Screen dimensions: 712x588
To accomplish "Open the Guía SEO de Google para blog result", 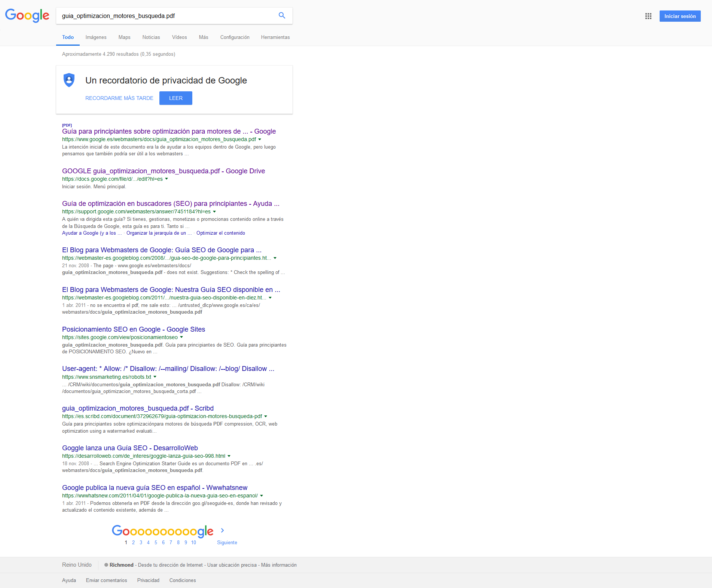I will point(162,250).
